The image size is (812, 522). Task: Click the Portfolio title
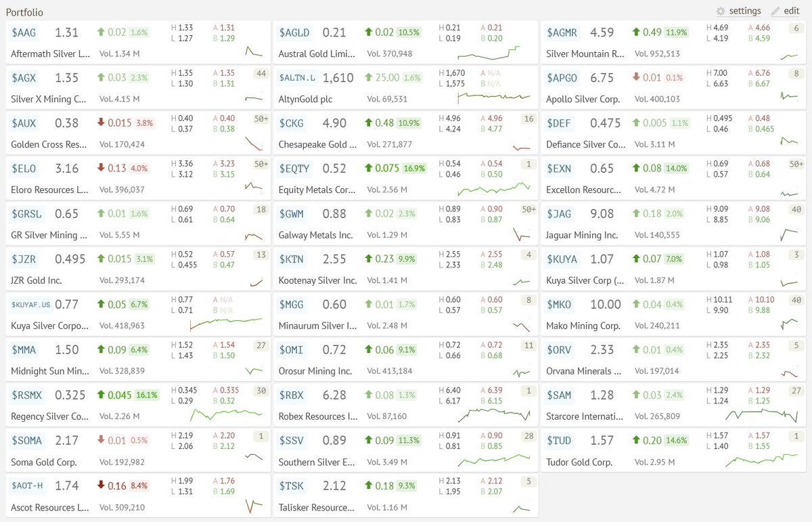click(24, 12)
